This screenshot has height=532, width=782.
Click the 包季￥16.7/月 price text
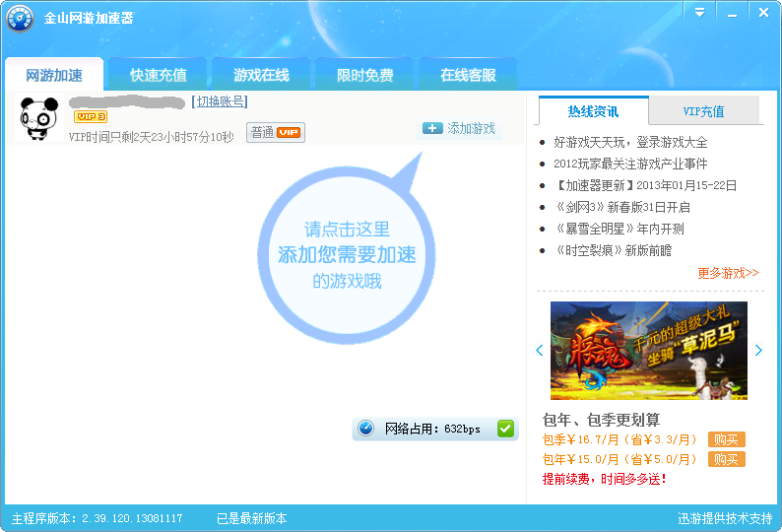[619, 439]
